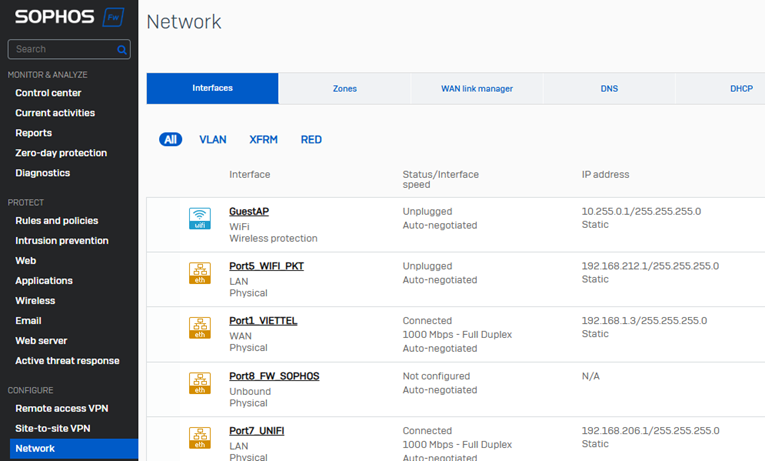Filter interfaces by VLAN

[212, 140]
